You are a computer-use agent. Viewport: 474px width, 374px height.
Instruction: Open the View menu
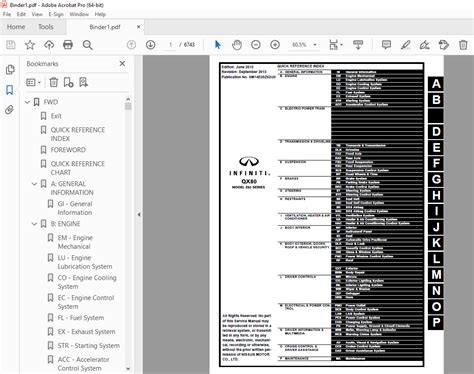[37, 14]
